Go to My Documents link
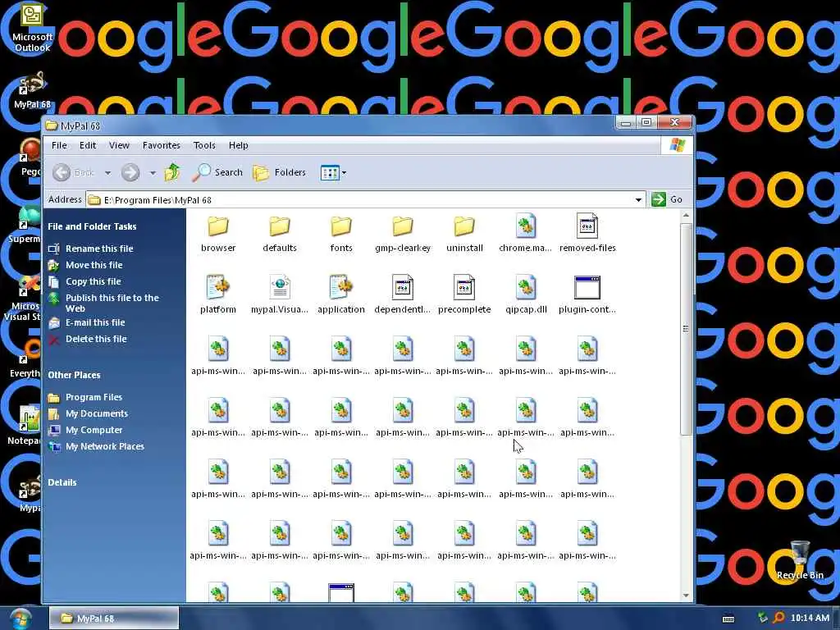 click(x=97, y=414)
